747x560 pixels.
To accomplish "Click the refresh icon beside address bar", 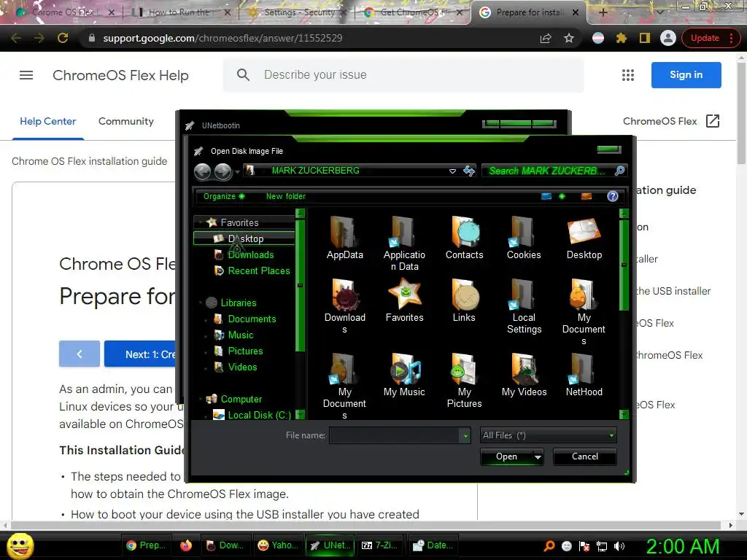I will [469, 171].
